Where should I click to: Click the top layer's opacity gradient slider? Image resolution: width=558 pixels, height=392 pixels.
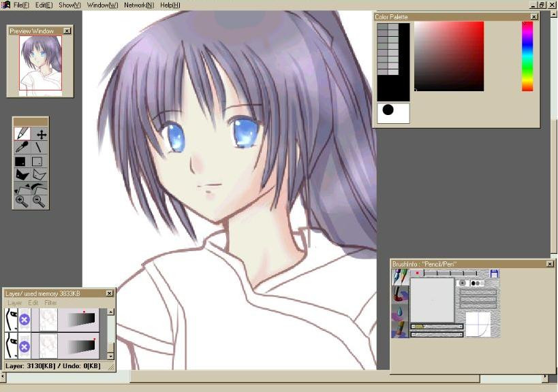click(x=82, y=319)
